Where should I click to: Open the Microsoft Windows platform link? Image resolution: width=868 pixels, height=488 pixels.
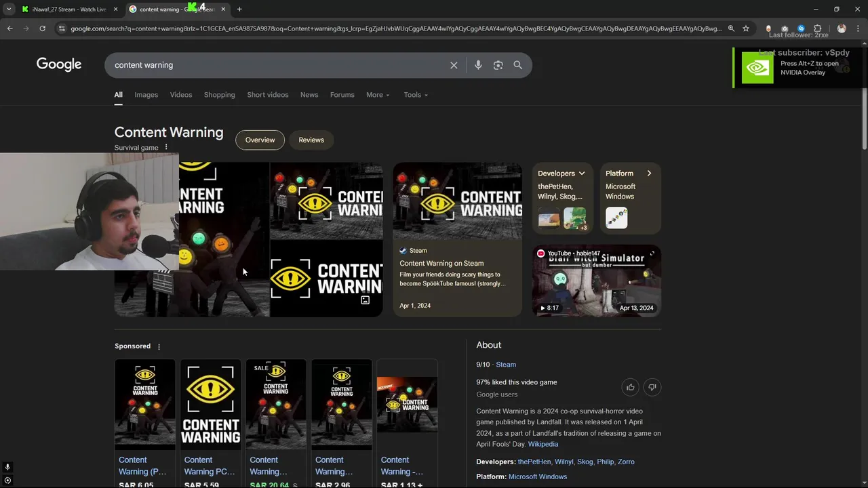click(x=538, y=476)
